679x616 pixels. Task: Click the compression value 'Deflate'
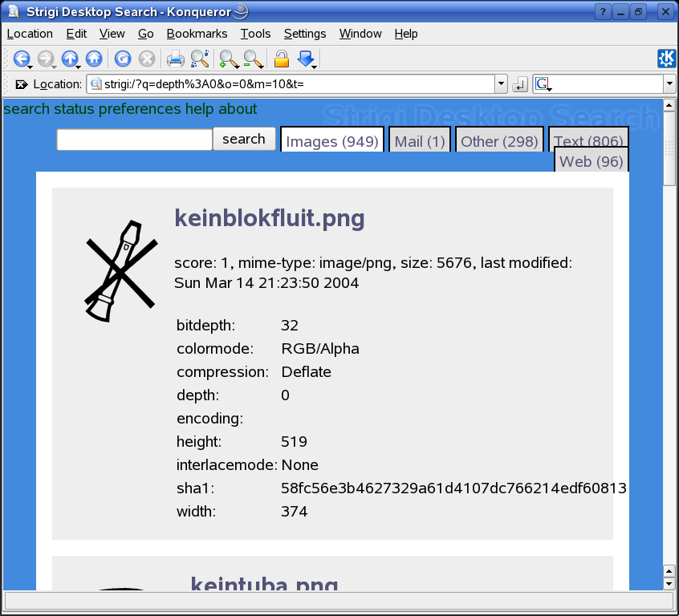pos(306,372)
